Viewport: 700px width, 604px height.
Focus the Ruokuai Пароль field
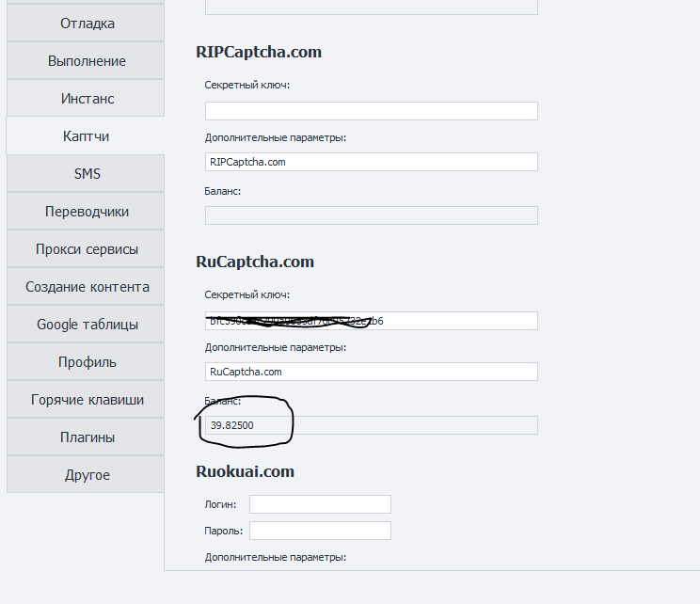[320, 531]
